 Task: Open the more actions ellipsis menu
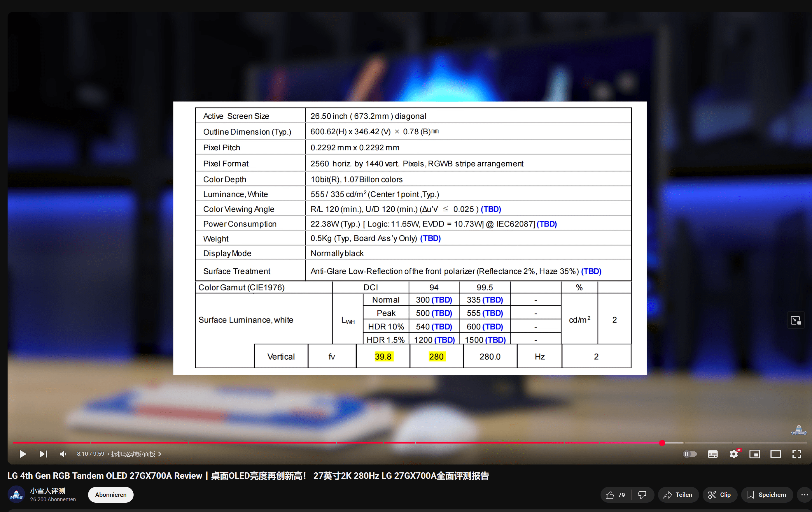pyautogui.click(x=805, y=495)
